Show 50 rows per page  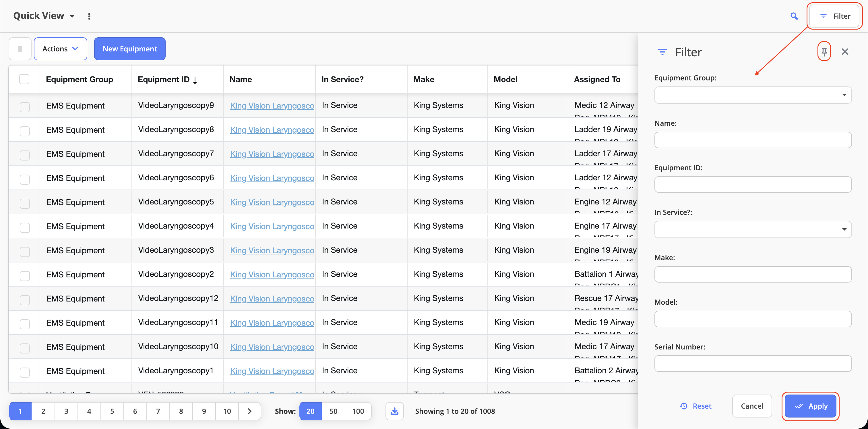pyautogui.click(x=333, y=411)
